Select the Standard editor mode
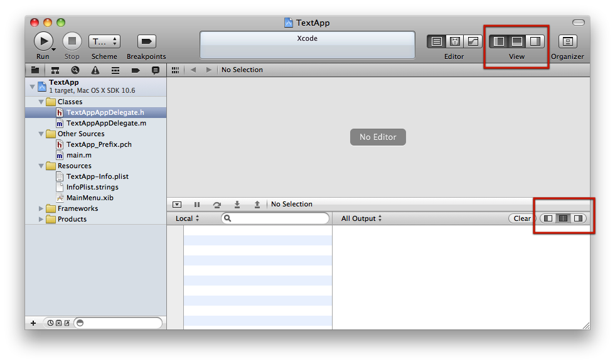The image size is (615, 364). (x=436, y=41)
